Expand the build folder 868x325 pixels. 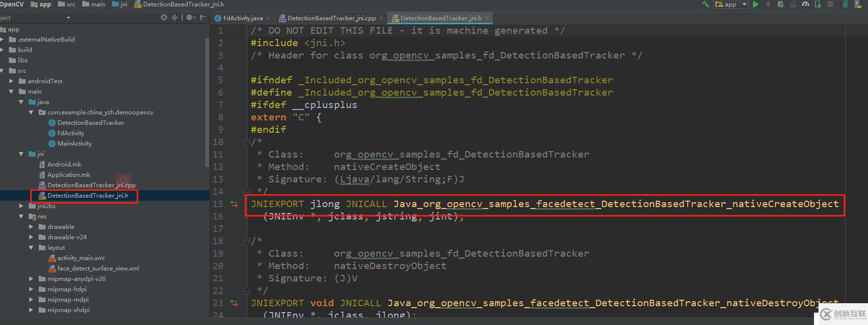(2, 50)
